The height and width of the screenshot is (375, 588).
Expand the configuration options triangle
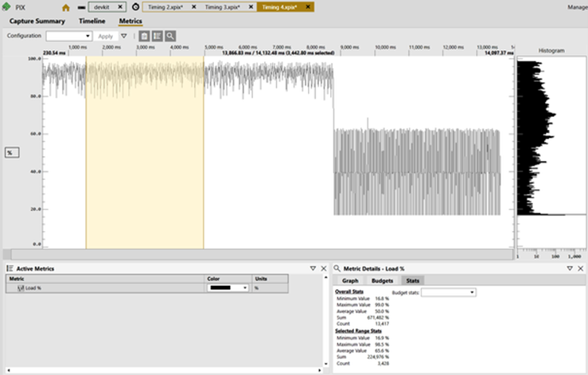tap(124, 36)
